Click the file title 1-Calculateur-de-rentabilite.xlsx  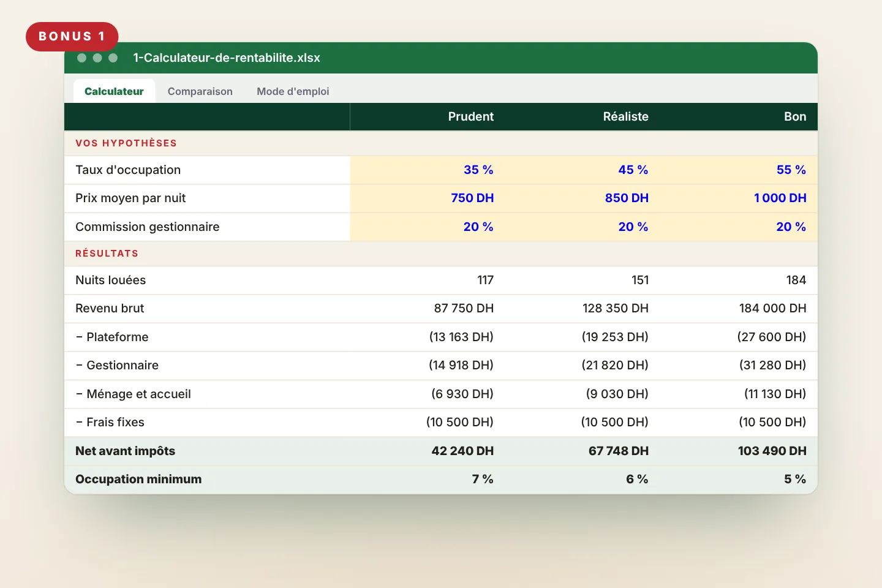pyautogui.click(x=227, y=58)
